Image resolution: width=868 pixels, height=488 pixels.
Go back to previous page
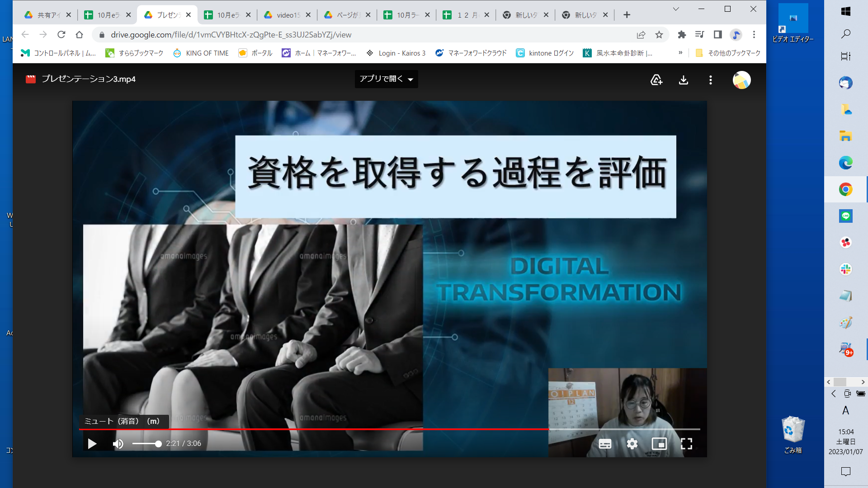tap(25, 35)
